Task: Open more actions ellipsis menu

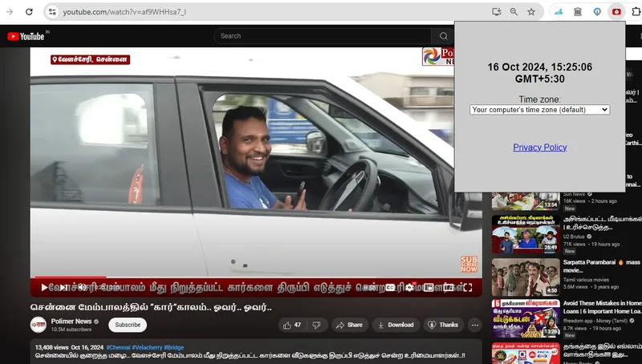Action: click(475, 326)
